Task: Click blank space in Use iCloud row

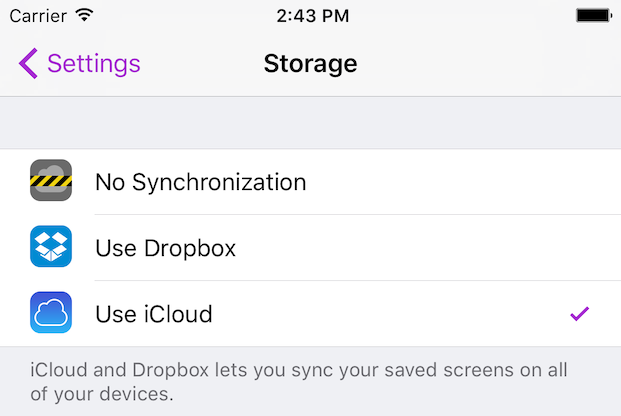Action: tap(388, 314)
